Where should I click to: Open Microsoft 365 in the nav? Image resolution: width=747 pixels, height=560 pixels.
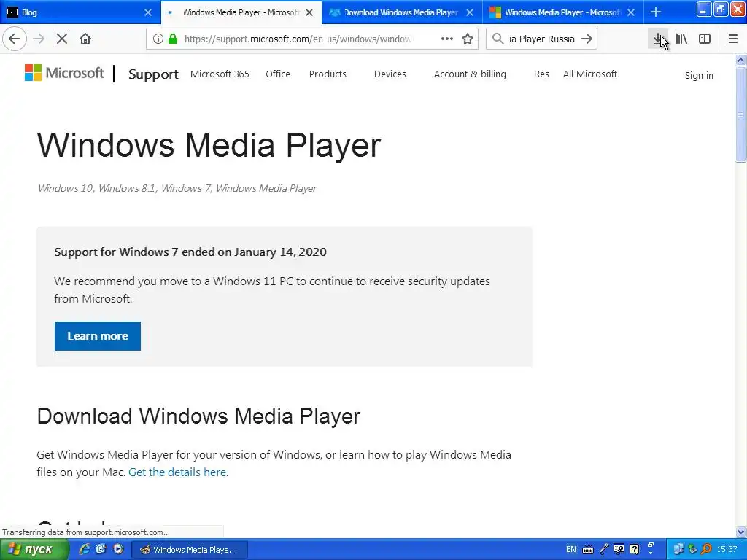click(x=220, y=74)
